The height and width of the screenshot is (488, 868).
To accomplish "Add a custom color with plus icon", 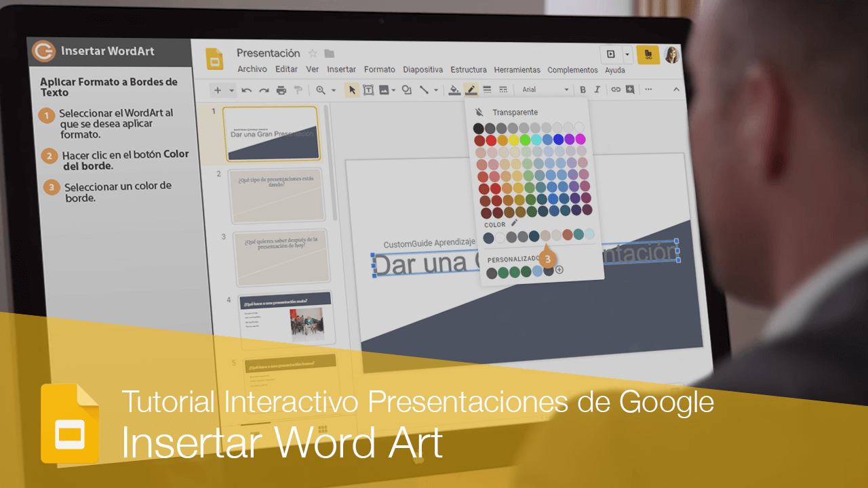I will coord(559,270).
